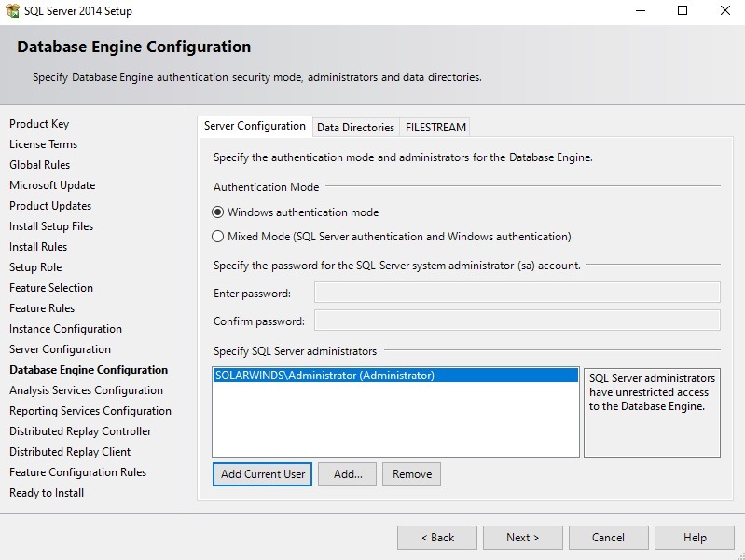Minimize the setup window
The width and height of the screenshot is (745, 560).
coord(641,10)
